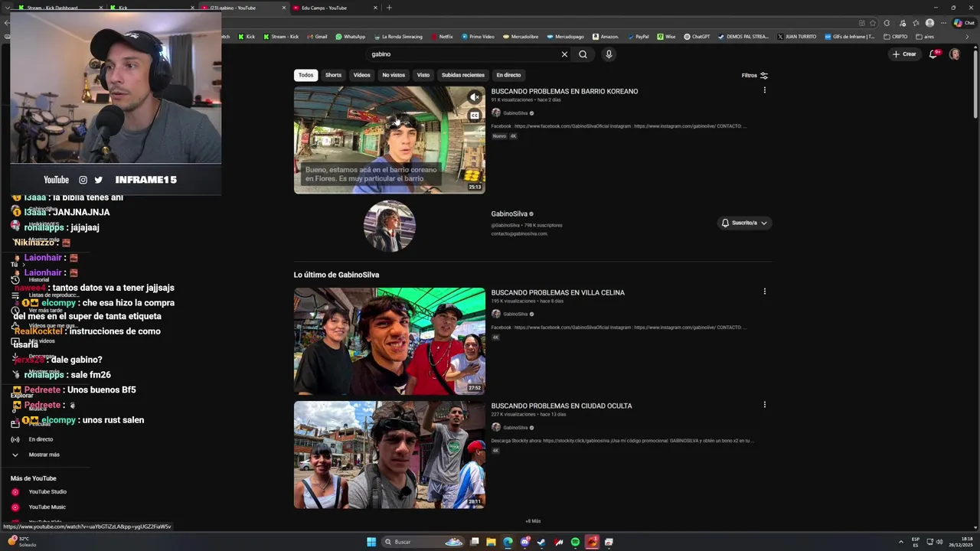Select the Shorts filter chip

click(x=333, y=75)
